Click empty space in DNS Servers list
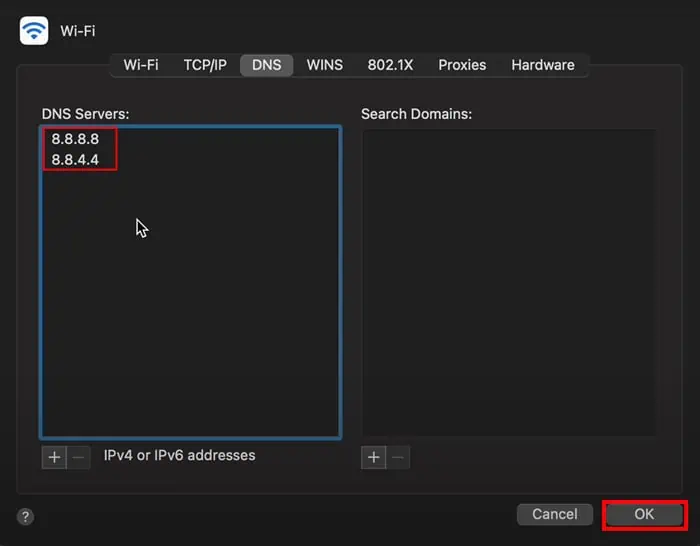700x546 pixels. tap(190, 320)
